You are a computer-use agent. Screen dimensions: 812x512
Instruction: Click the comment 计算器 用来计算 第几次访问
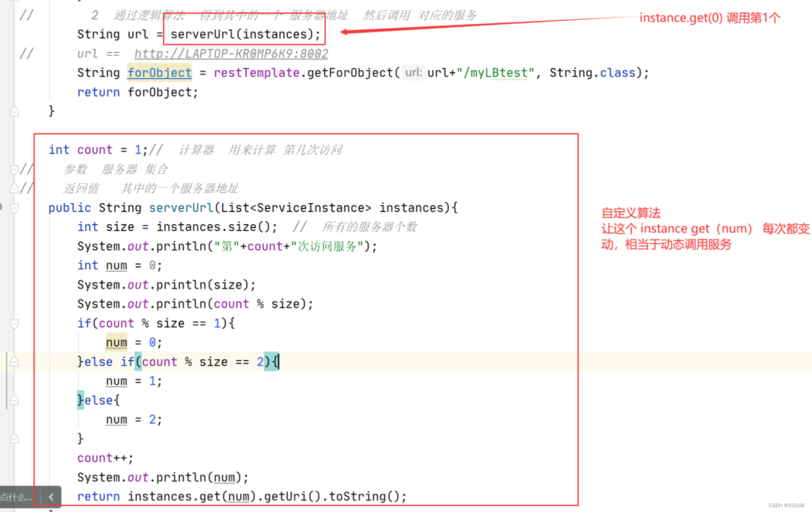(x=261, y=150)
